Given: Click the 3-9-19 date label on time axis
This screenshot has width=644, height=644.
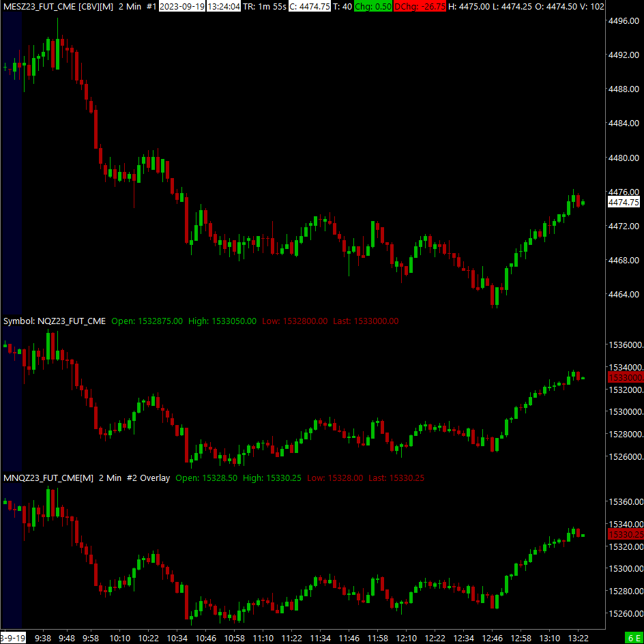Looking at the screenshot, I should (13, 639).
